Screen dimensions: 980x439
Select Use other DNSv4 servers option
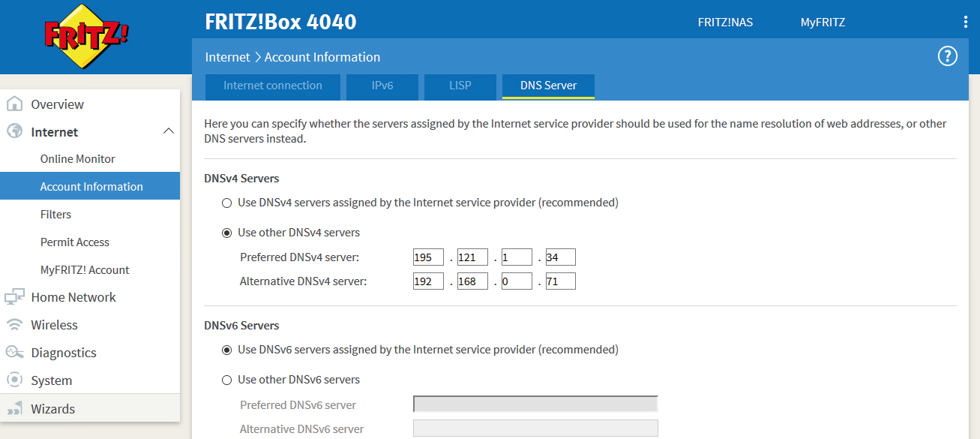[x=226, y=233]
